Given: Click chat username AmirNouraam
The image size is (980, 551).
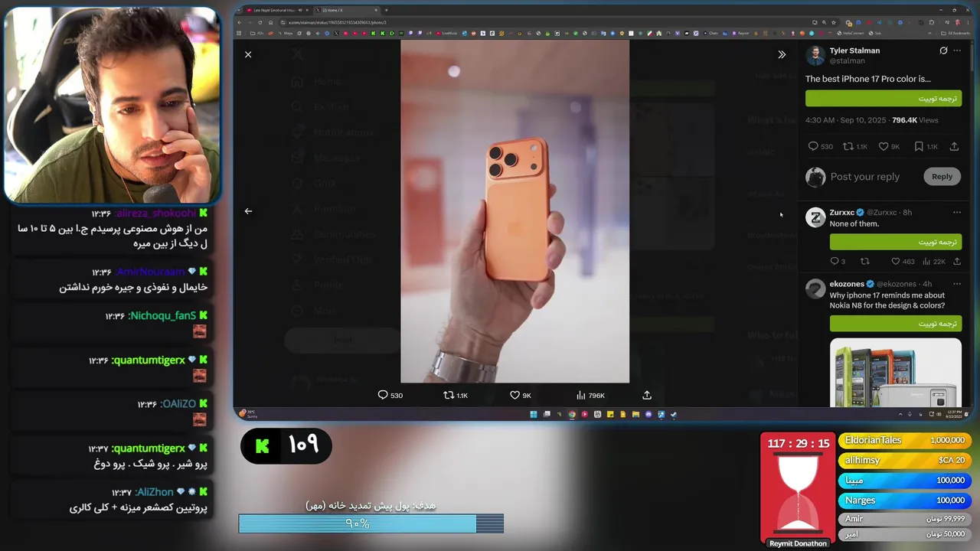Looking at the screenshot, I should tap(151, 272).
